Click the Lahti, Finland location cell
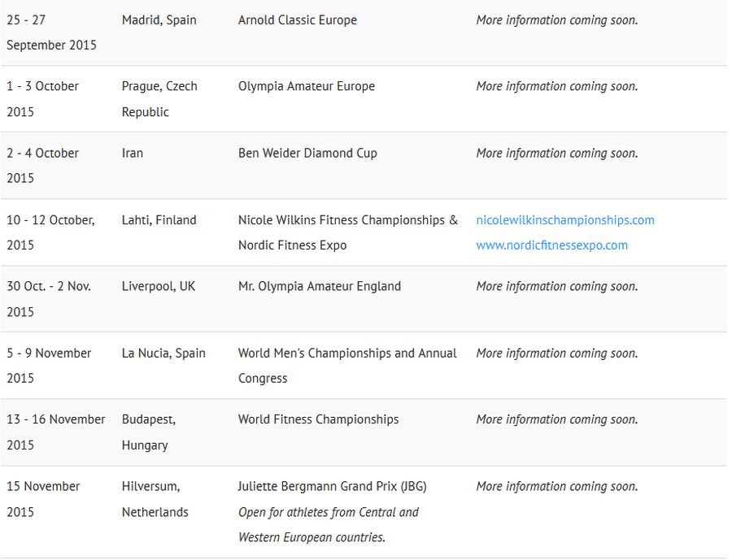 pos(159,220)
